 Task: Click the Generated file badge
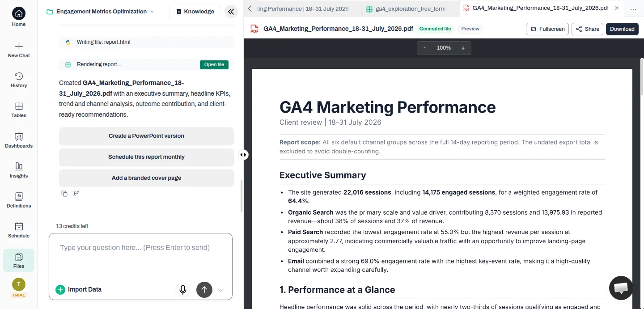[435, 29]
